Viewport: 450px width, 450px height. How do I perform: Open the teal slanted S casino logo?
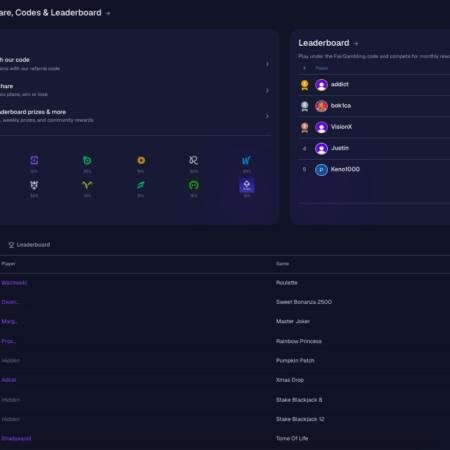(141, 185)
